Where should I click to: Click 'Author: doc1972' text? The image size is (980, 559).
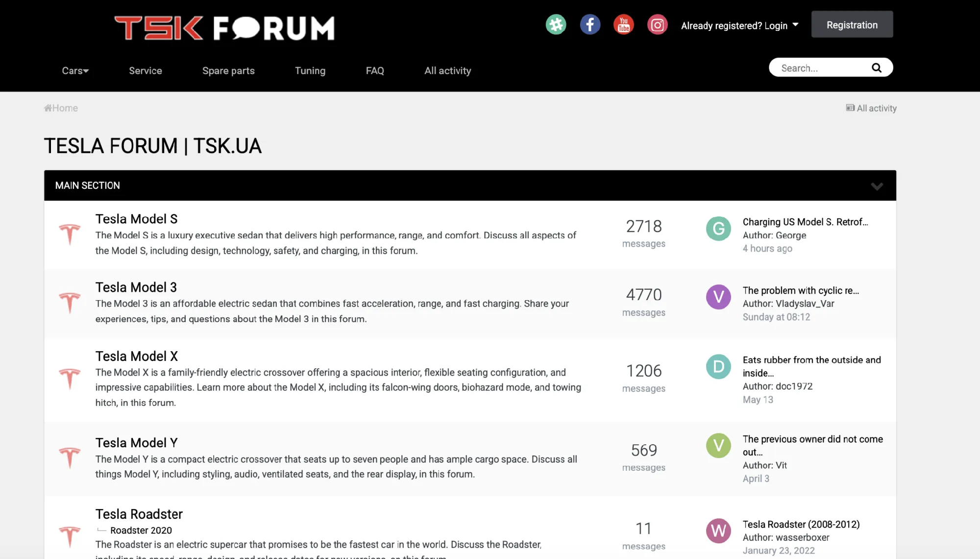click(778, 386)
